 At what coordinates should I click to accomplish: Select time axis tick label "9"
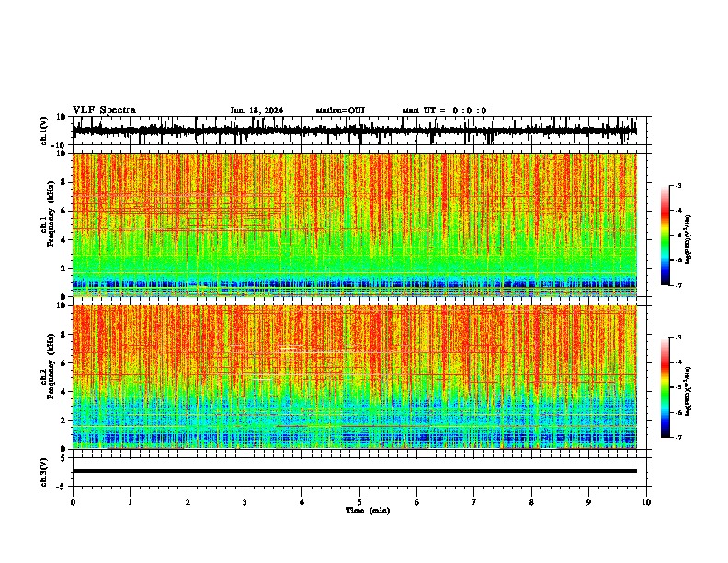588,502
